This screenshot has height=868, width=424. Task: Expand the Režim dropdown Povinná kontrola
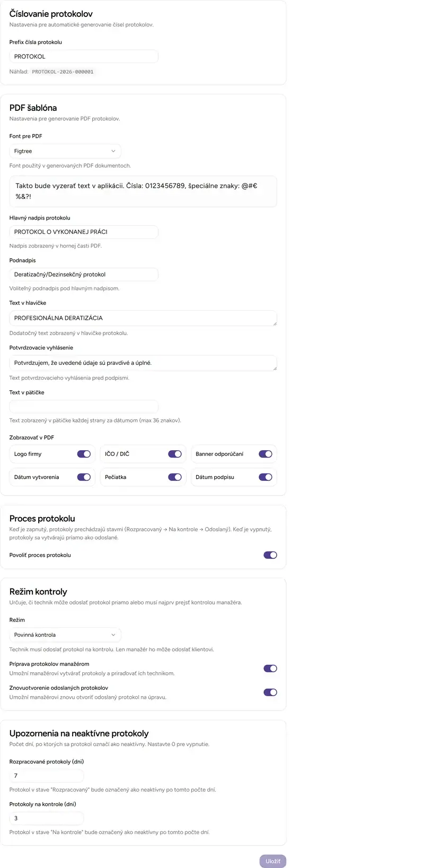click(x=65, y=635)
